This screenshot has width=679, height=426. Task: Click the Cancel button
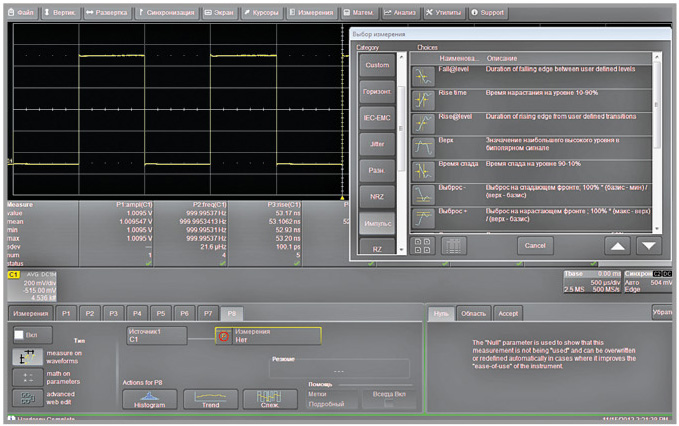[534, 245]
